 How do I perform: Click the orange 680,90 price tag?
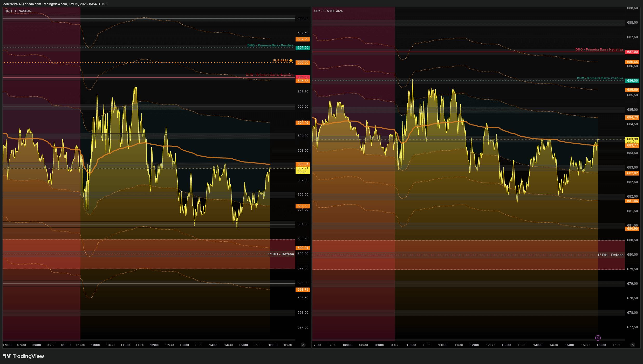coord(632,229)
